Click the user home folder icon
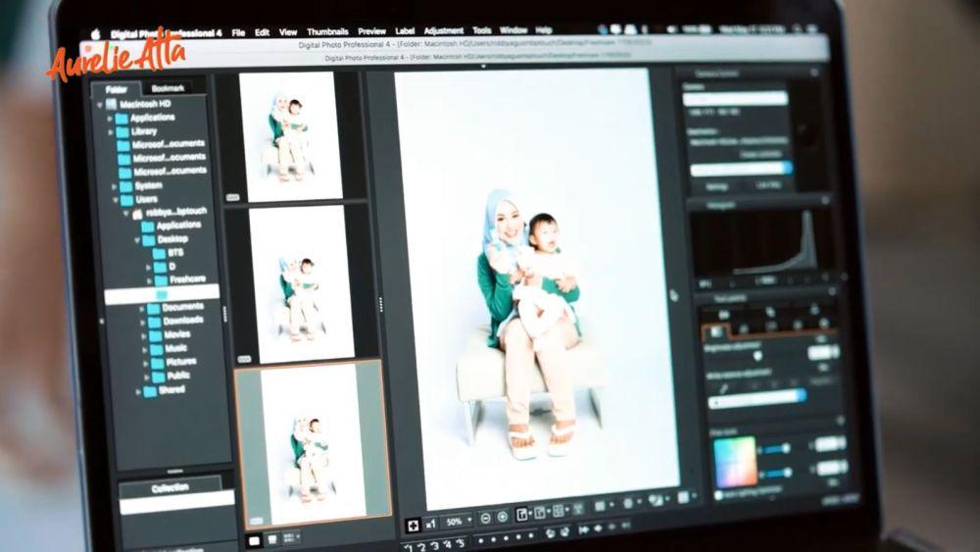Viewport: 980px width, 552px height. click(x=137, y=213)
